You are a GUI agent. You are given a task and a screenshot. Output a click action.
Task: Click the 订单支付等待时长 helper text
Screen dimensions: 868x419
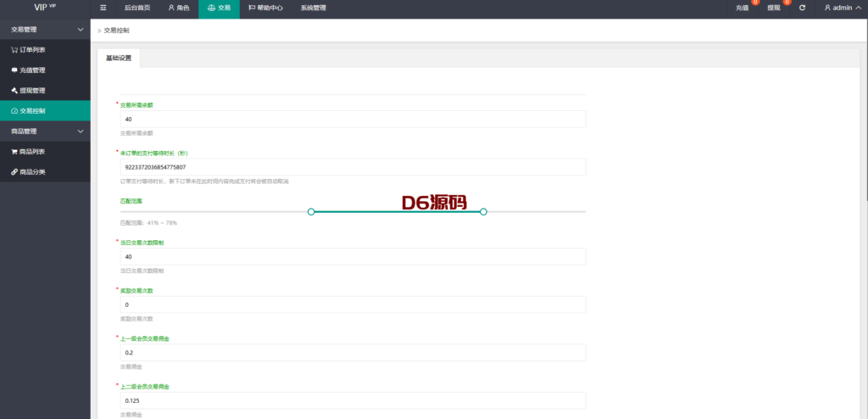point(204,182)
